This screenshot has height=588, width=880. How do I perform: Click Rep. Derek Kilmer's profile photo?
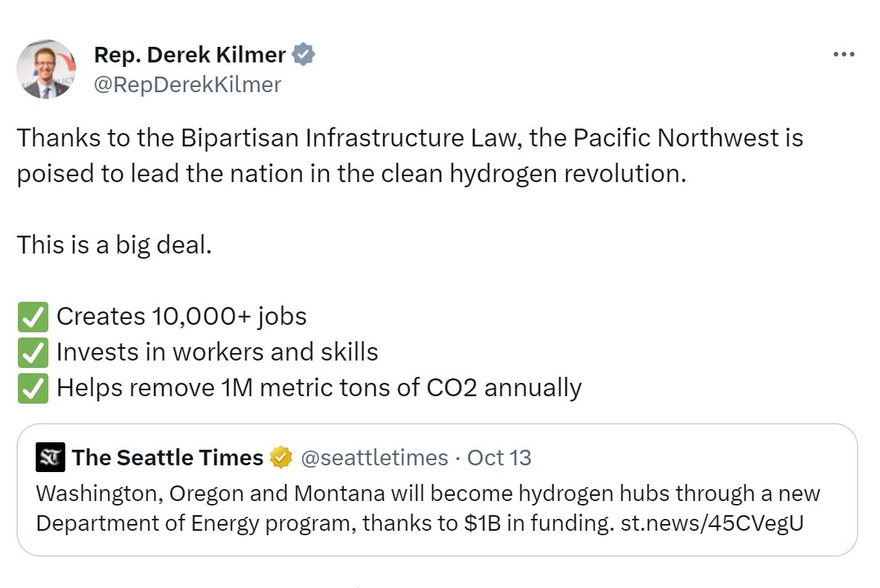tap(46, 69)
